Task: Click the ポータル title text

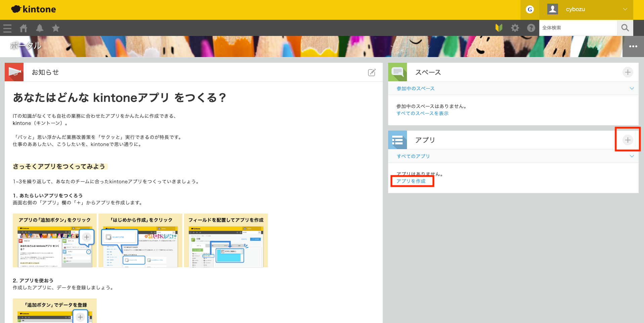Action: pyautogui.click(x=26, y=46)
